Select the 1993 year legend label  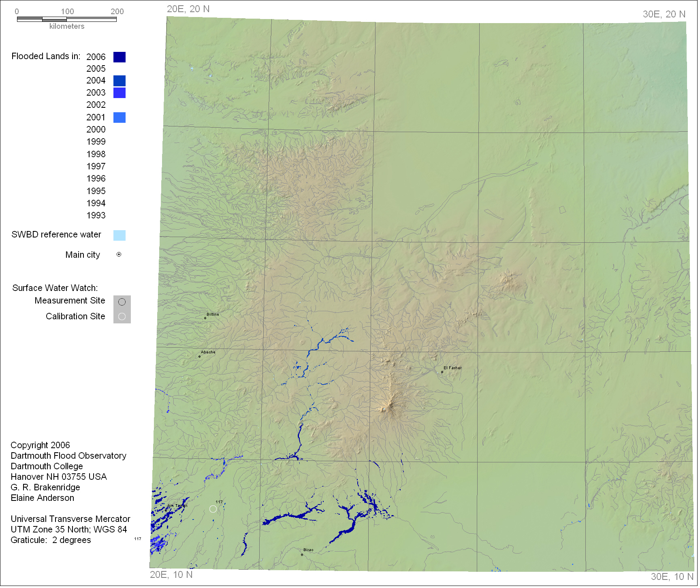click(x=96, y=216)
